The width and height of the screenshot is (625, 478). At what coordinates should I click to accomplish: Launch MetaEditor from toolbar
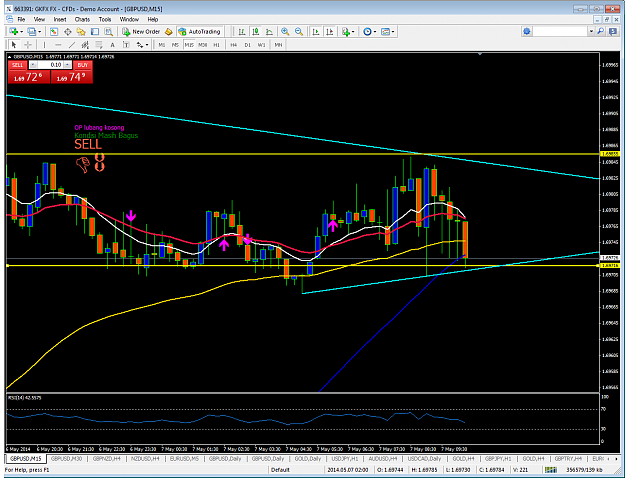point(169,31)
